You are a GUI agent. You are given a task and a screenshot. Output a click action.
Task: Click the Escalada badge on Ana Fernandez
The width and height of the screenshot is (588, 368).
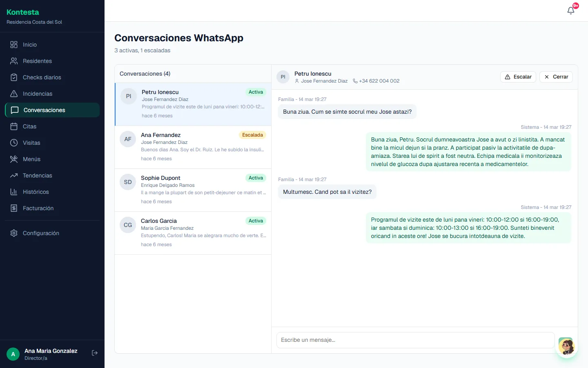tap(252, 135)
